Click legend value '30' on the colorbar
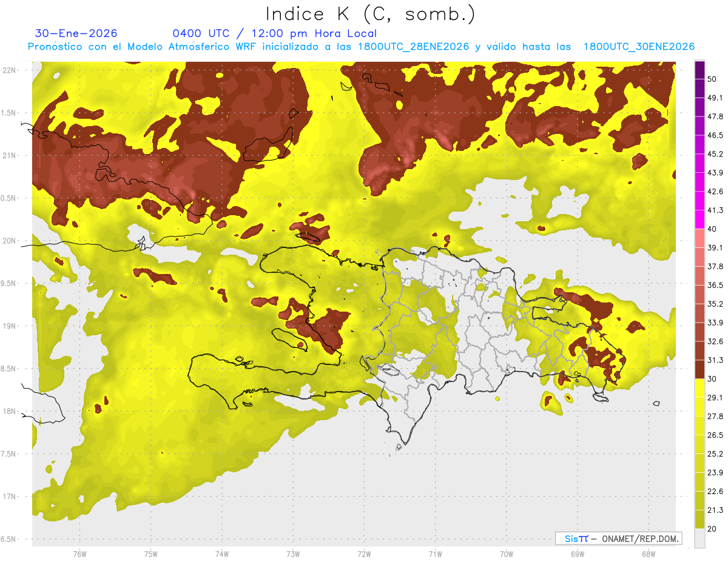Image resolution: width=728 pixels, height=562 pixels. tap(712, 379)
